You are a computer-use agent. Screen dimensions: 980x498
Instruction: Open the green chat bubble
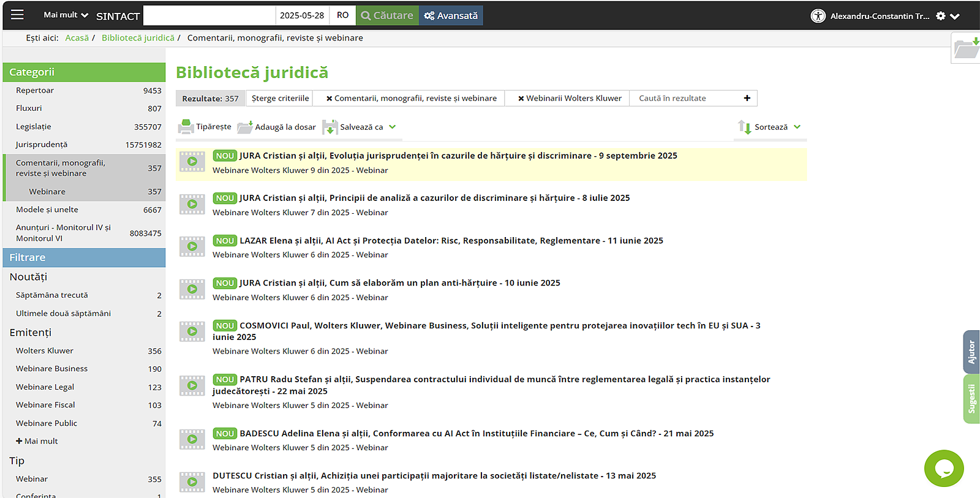(944, 469)
